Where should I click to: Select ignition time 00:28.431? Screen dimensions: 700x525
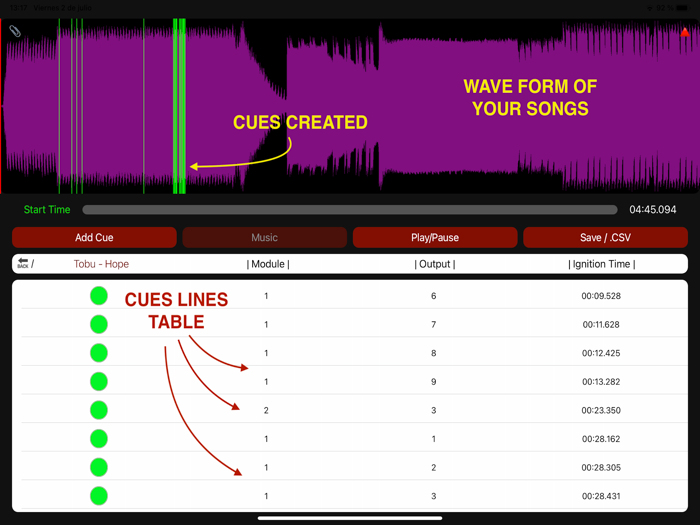[601, 496]
